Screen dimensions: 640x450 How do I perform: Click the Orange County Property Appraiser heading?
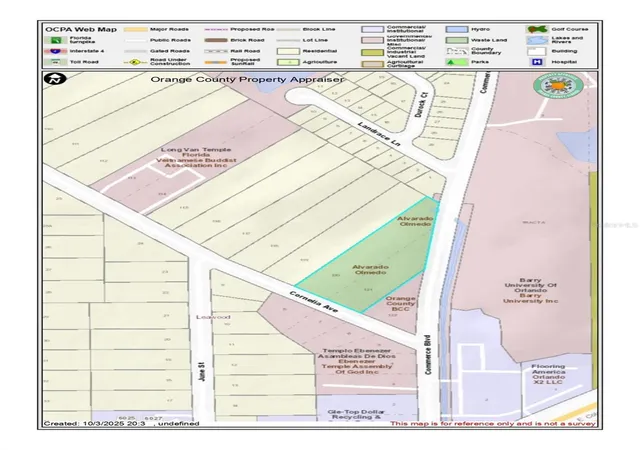click(x=247, y=79)
